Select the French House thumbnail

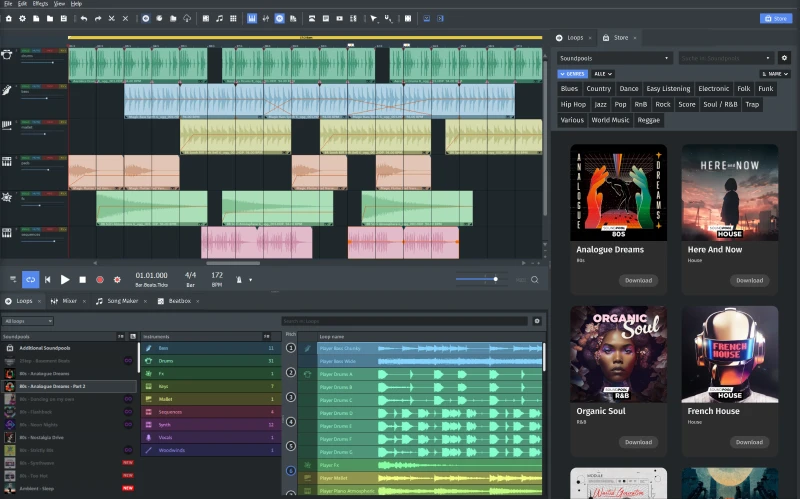pos(730,354)
